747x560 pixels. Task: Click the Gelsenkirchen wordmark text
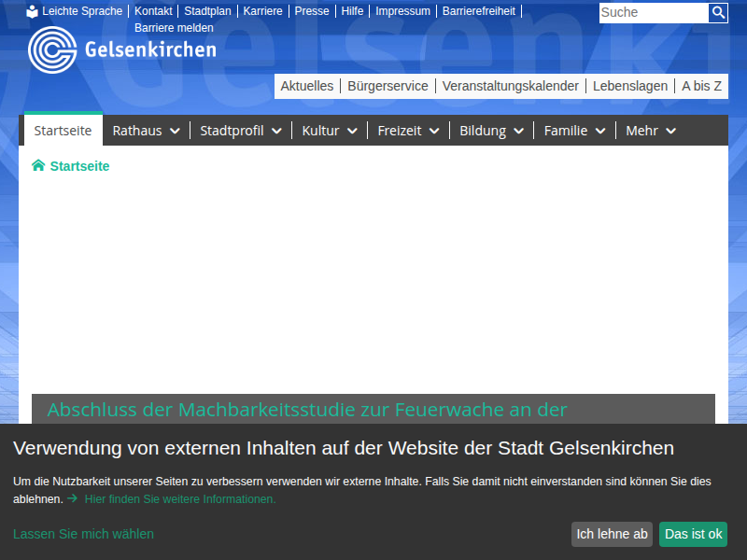tap(150, 49)
